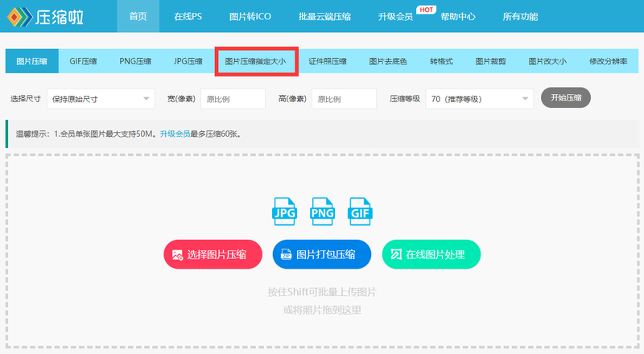
Task: Open 在线PS in top navigation
Action: coord(188,16)
